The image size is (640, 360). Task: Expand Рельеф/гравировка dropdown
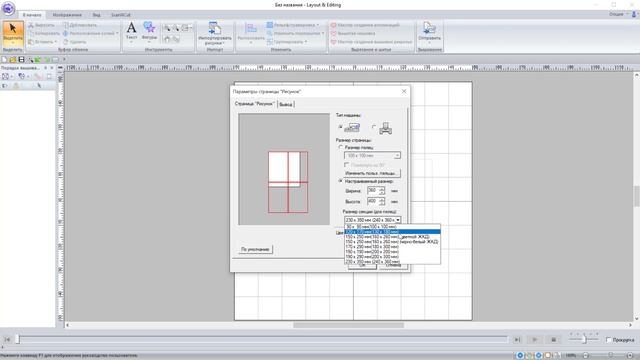pyautogui.click(x=318, y=25)
